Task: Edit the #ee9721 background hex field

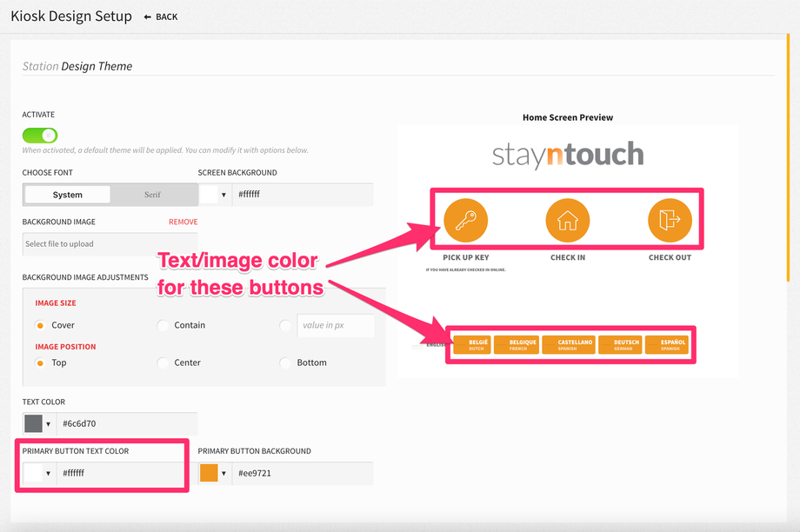Action: click(x=303, y=473)
